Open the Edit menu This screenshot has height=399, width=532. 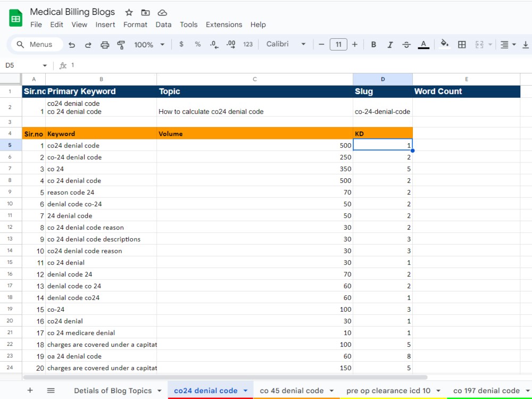coord(57,24)
